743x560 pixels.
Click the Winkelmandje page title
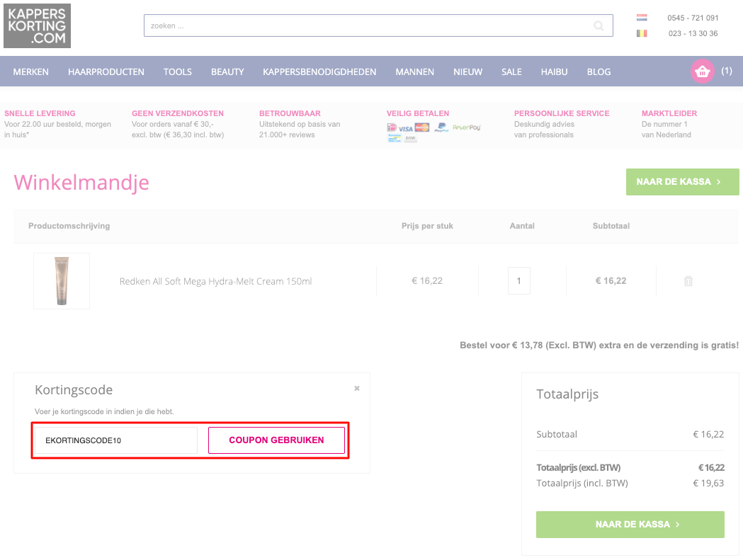point(81,183)
